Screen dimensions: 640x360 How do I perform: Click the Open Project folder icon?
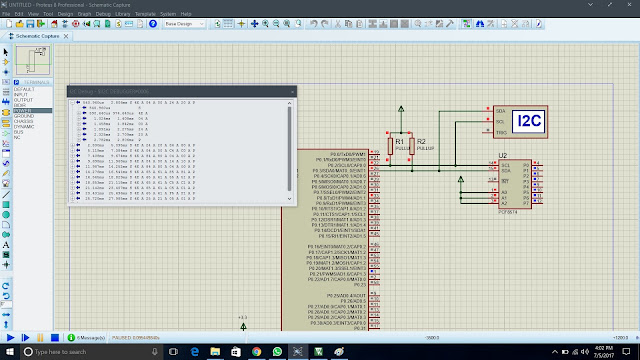click(20, 24)
